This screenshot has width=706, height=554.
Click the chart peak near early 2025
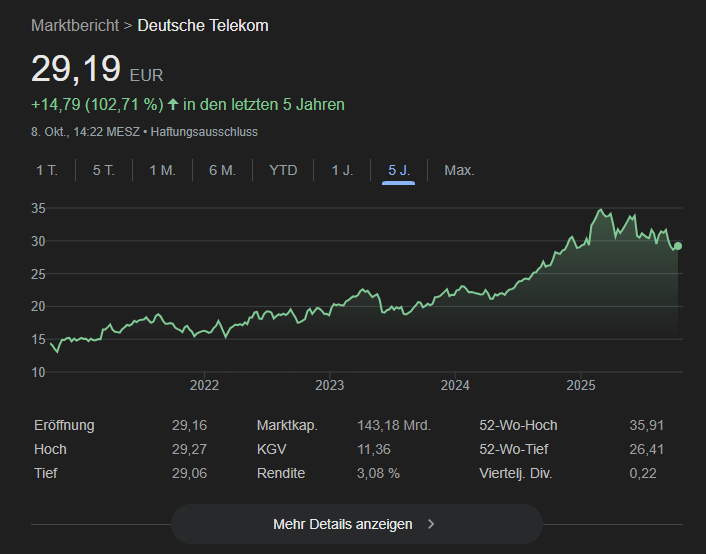pos(600,210)
